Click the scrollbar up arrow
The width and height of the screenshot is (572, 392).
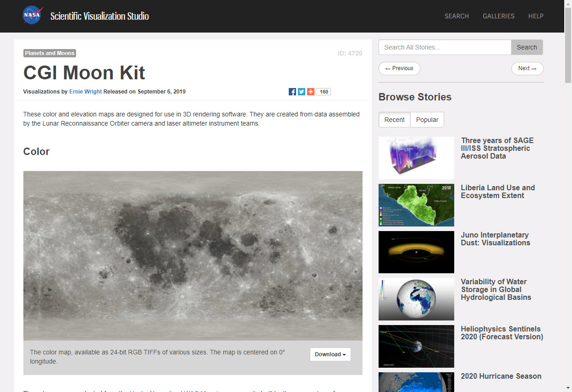[x=568, y=4]
